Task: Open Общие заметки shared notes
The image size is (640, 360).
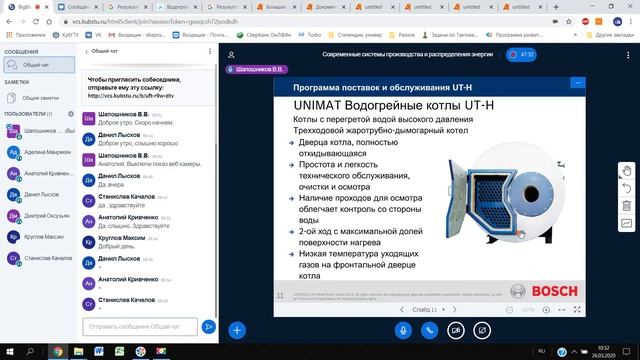Action: [x=39, y=98]
